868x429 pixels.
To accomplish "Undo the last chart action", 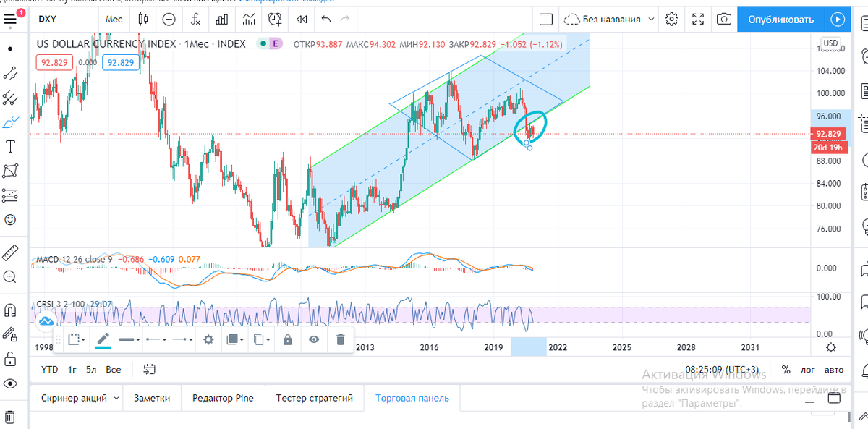I will (326, 19).
